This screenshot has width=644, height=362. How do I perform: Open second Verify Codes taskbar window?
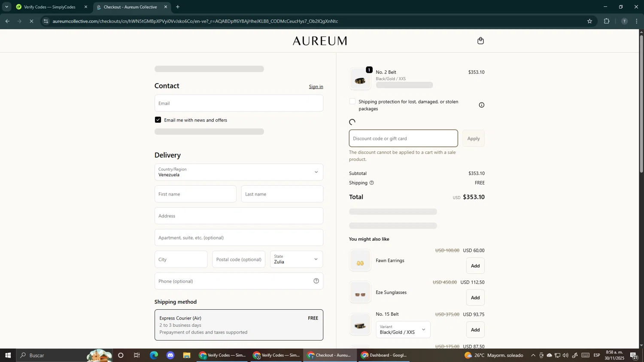(276, 356)
